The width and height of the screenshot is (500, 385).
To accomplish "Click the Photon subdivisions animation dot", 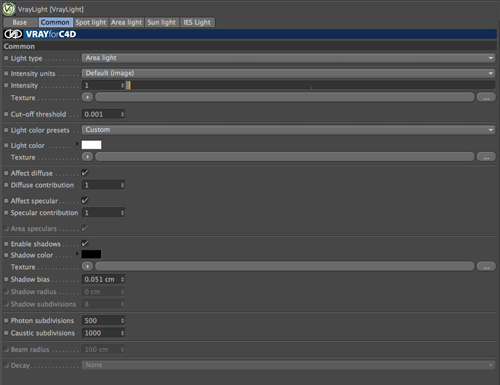I will tap(6, 320).
